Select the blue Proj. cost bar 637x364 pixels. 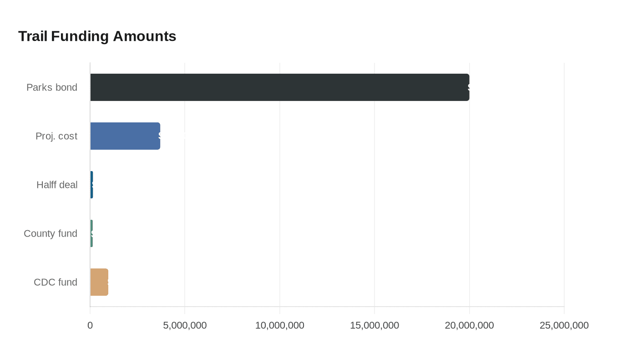125,136
